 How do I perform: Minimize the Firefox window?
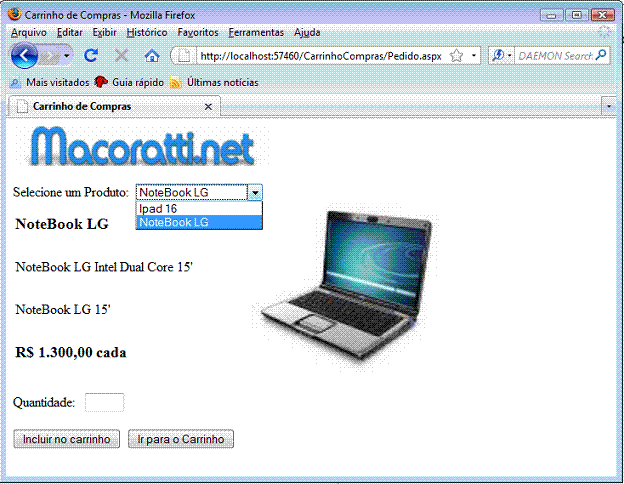point(551,15)
